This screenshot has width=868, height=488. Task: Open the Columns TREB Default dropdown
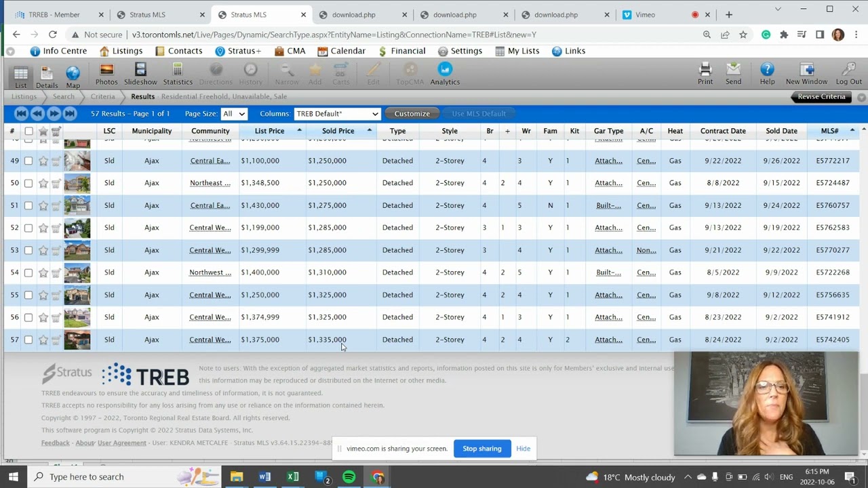tap(337, 114)
